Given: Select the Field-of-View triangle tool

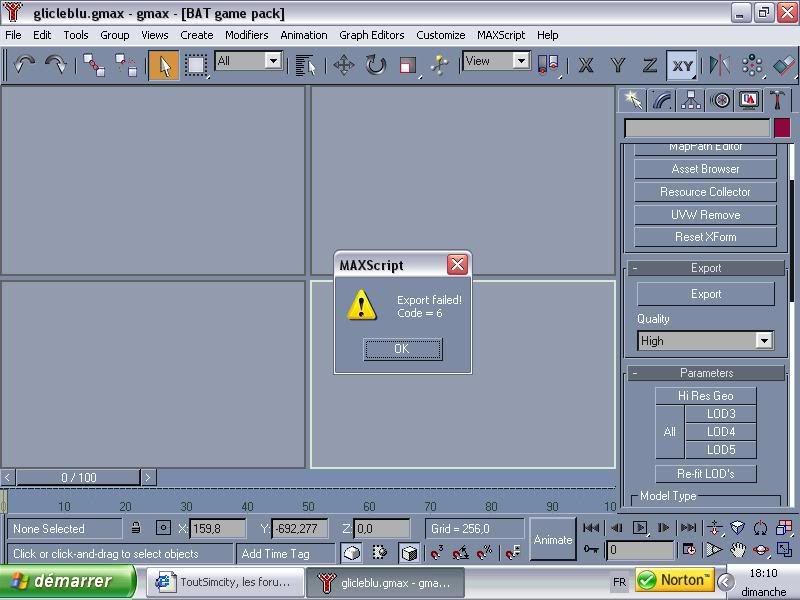Looking at the screenshot, I should [714, 550].
